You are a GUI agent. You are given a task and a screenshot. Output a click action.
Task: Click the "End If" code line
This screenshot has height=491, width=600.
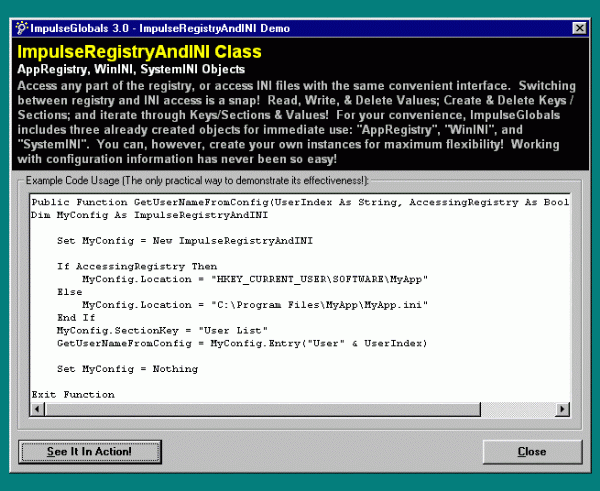(x=76, y=318)
